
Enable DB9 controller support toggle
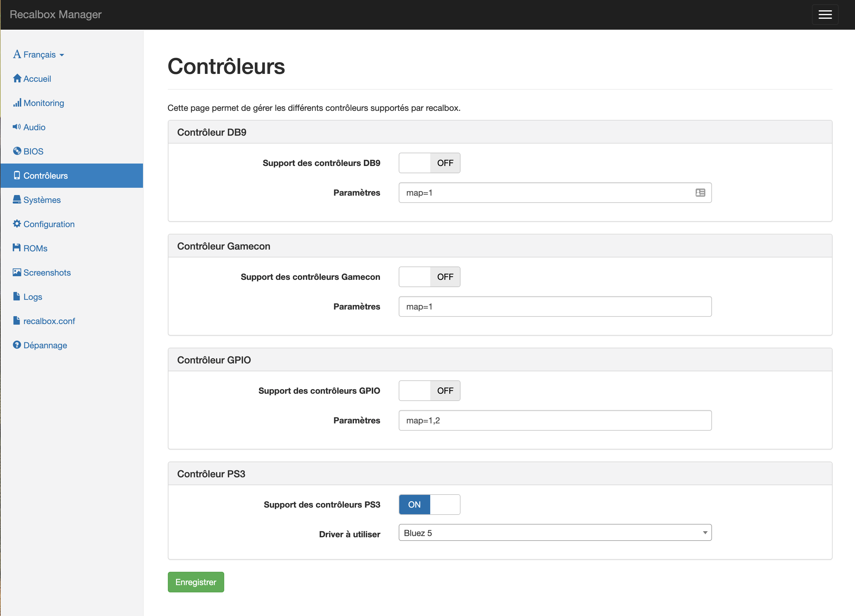pos(429,163)
